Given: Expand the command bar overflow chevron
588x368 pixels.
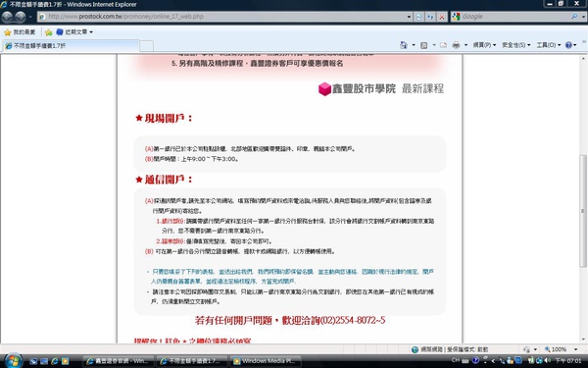Looking at the screenshot, I should point(584,41).
